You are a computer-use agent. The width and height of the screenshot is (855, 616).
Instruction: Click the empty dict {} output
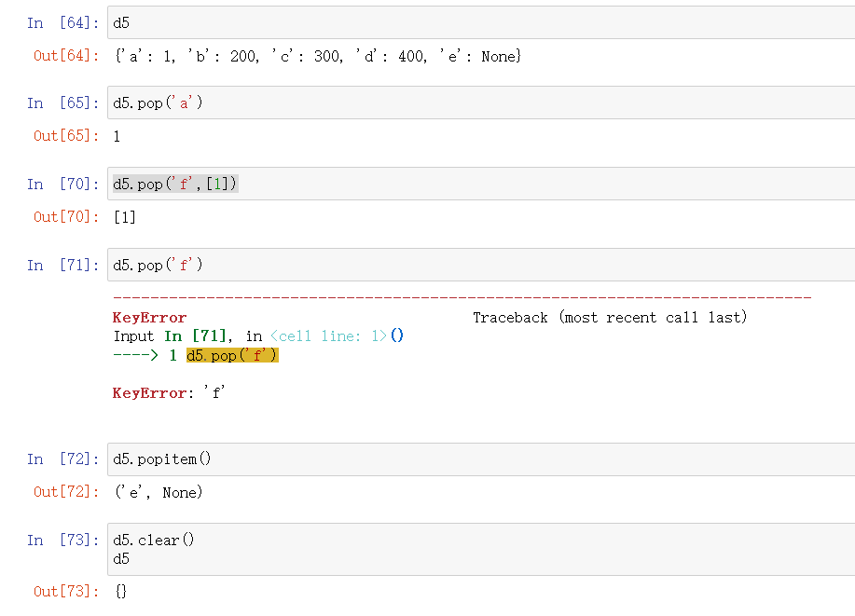pyautogui.click(x=120, y=591)
